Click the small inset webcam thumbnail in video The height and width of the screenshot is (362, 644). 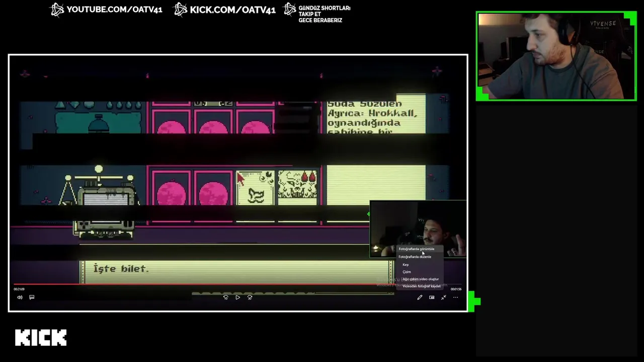point(418,229)
